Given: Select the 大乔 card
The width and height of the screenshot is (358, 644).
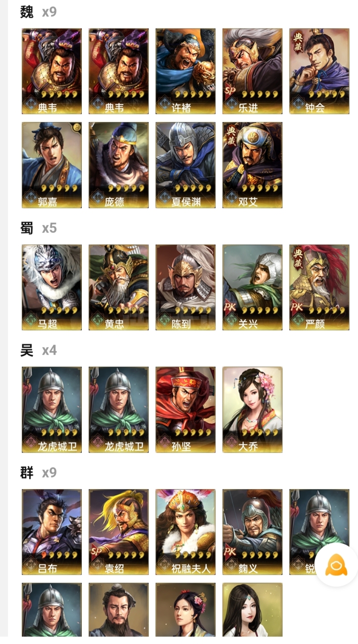Looking at the screenshot, I should (x=253, y=410).
